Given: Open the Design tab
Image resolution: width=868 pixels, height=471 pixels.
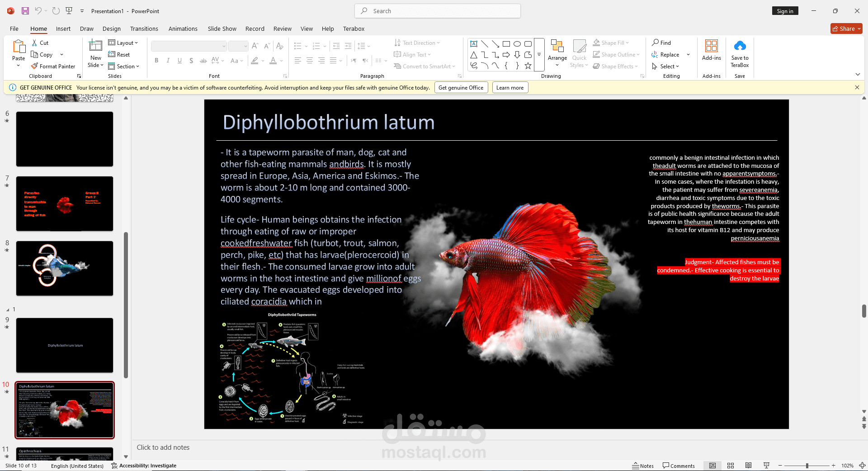Looking at the screenshot, I should click(x=111, y=29).
